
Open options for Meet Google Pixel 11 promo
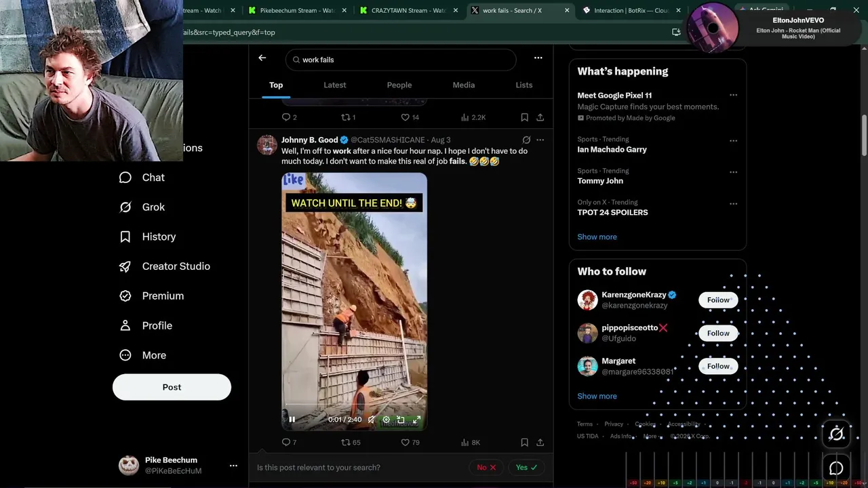pyautogui.click(x=733, y=96)
